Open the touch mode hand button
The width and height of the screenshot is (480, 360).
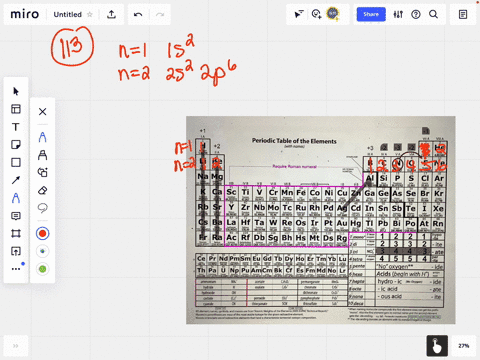pyautogui.click(x=437, y=346)
